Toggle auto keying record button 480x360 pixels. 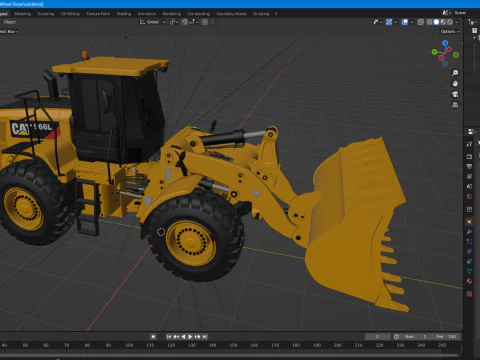(153, 337)
